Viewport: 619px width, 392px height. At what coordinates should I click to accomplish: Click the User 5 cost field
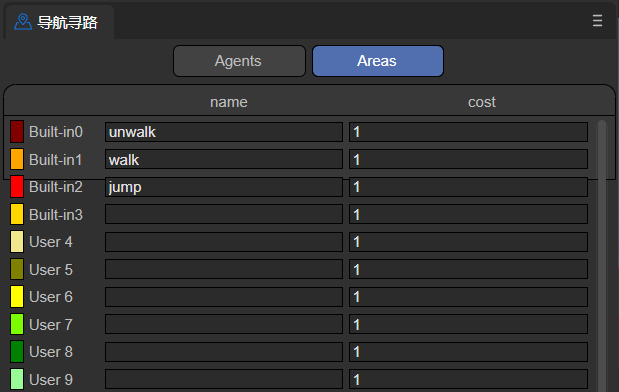(468, 269)
